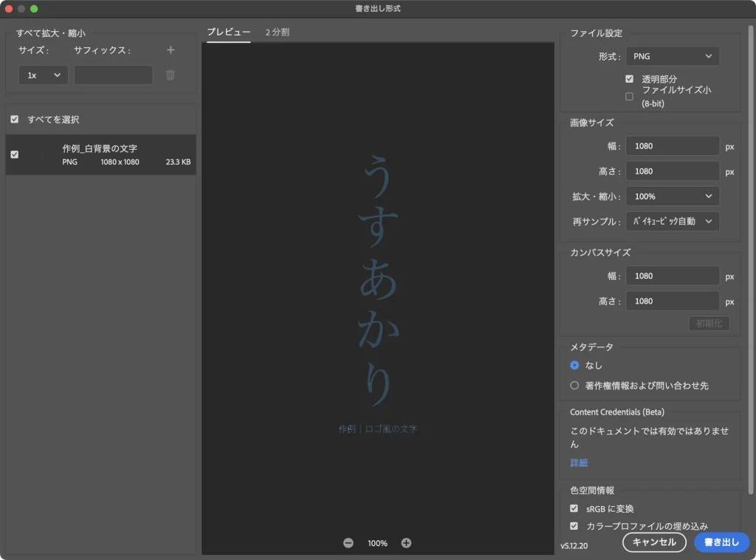Open the 再サンプル resampling method dropdown
This screenshot has height=560, width=756.
click(672, 222)
